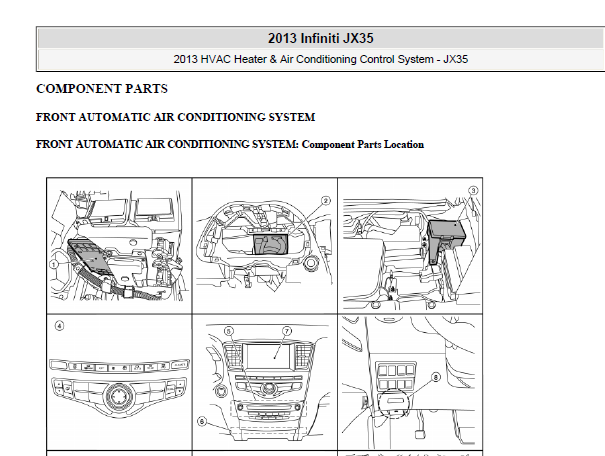
Task: Click callout number 8 in the diagram
Action: click(x=436, y=377)
